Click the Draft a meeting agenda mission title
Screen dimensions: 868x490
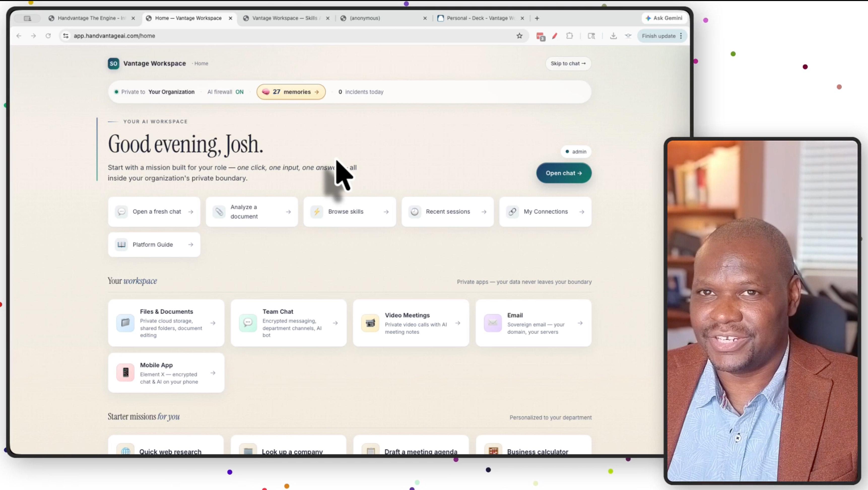click(421, 451)
